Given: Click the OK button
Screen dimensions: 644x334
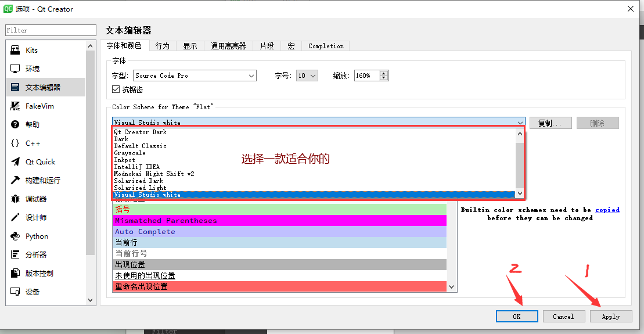Looking at the screenshot, I should 517,317.
